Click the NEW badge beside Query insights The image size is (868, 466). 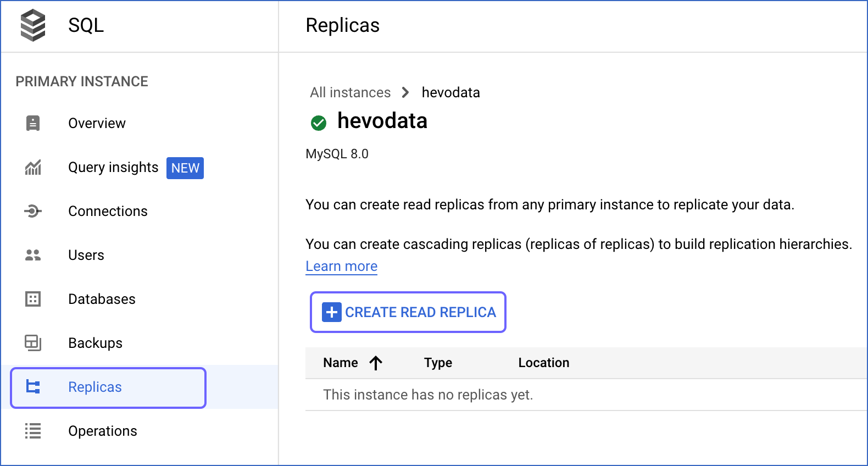185,168
